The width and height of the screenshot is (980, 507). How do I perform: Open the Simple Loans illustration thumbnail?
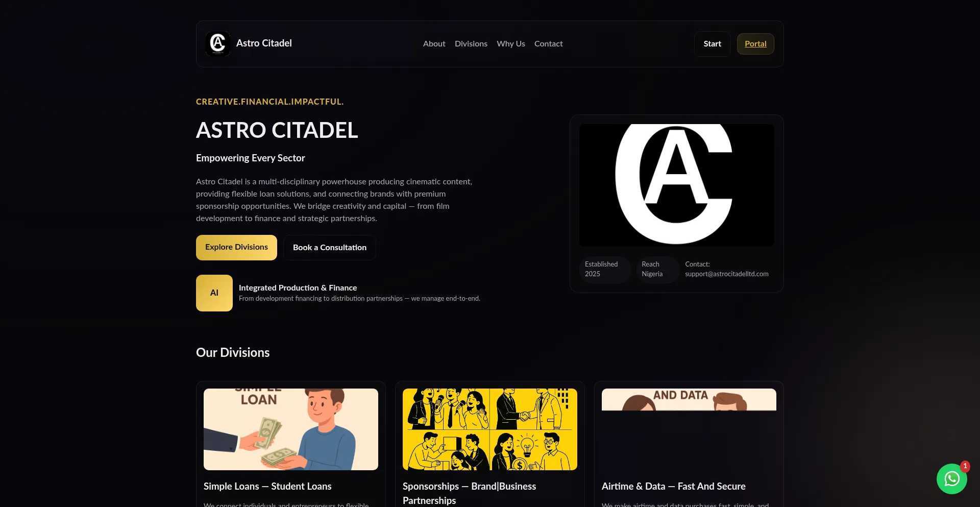(291, 429)
